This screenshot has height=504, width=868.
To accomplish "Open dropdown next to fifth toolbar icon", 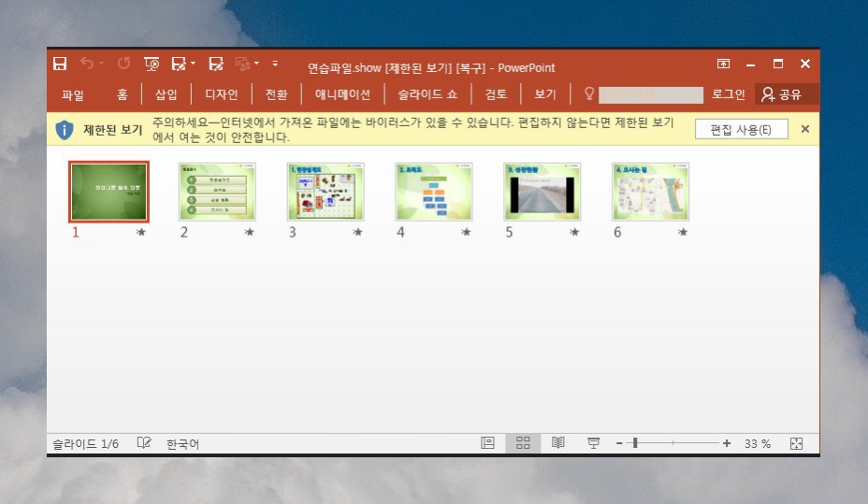I will 194,64.
